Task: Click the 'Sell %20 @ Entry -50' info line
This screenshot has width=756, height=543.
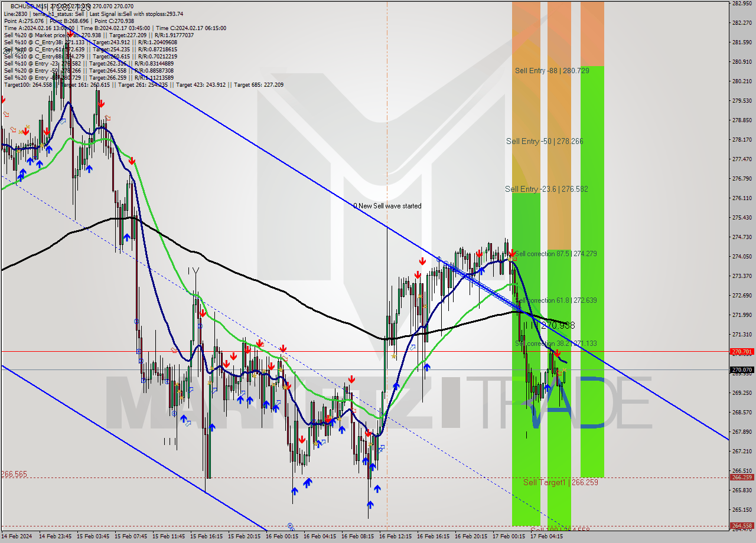Action: (89, 70)
